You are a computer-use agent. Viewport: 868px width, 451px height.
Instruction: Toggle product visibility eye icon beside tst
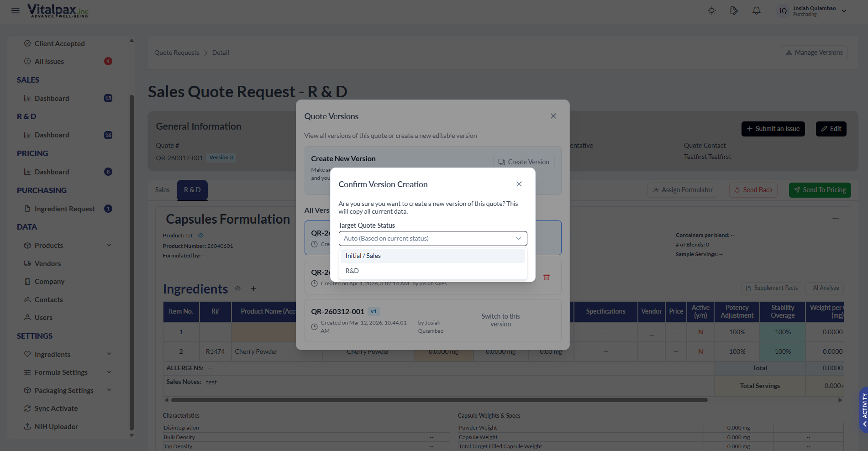pyautogui.click(x=200, y=236)
